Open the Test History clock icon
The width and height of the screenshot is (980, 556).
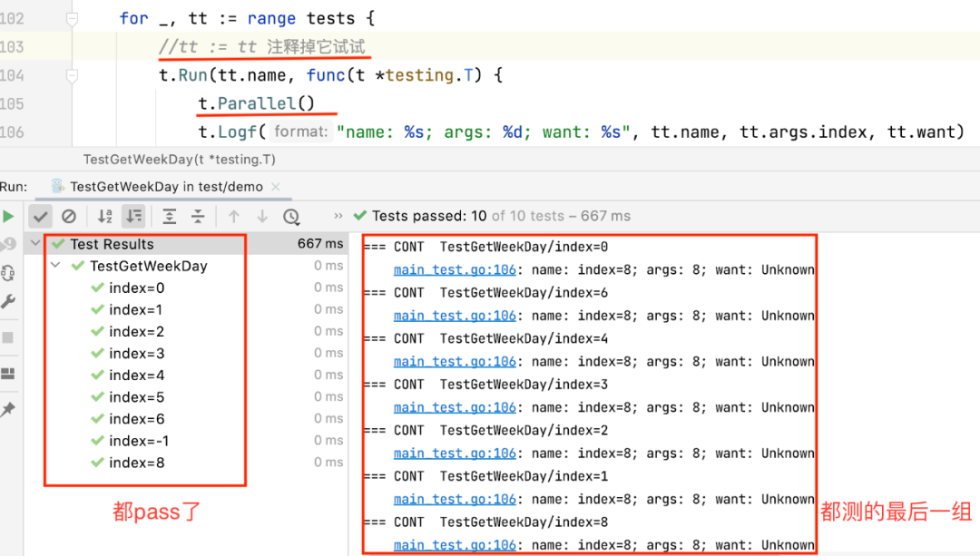tap(291, 217)
